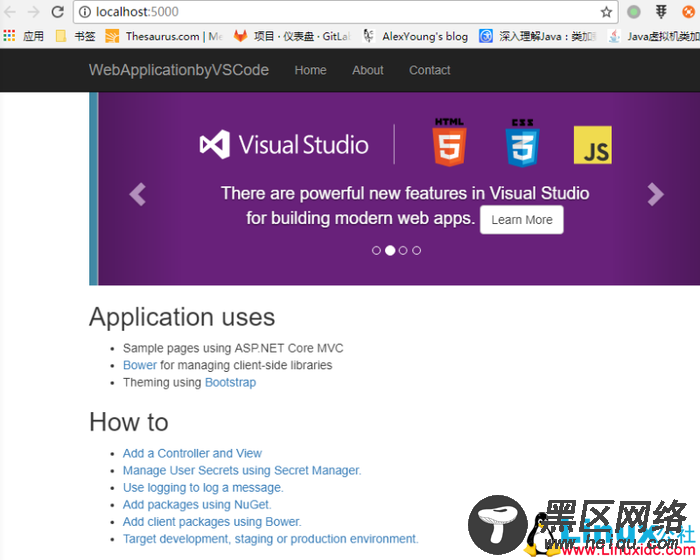Open Add a Controller and View link

(192, 453)
